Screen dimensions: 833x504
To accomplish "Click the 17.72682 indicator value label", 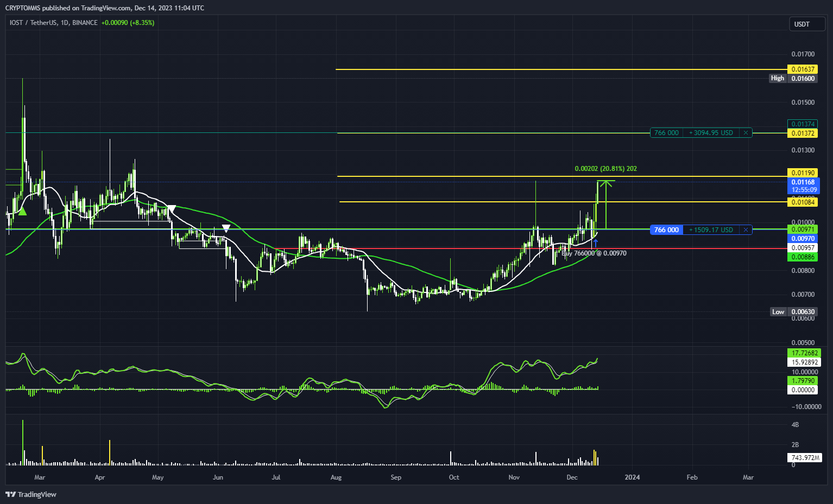I will [x=804, y=353].
